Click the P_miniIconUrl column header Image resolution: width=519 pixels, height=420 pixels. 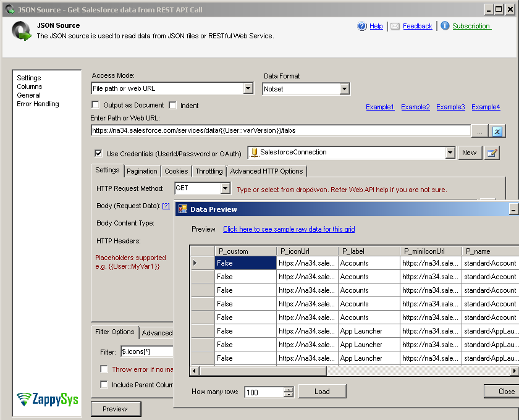[431, 251]
